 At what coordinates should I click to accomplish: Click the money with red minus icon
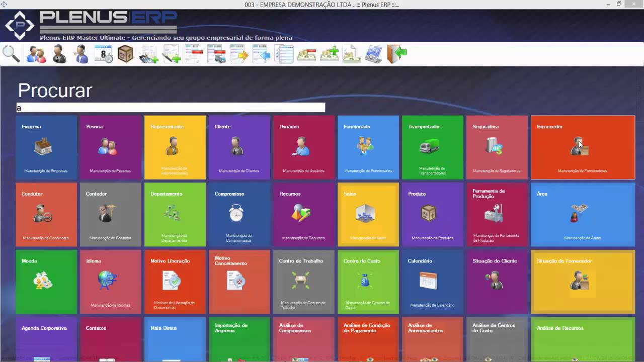(x=306, y=54)
